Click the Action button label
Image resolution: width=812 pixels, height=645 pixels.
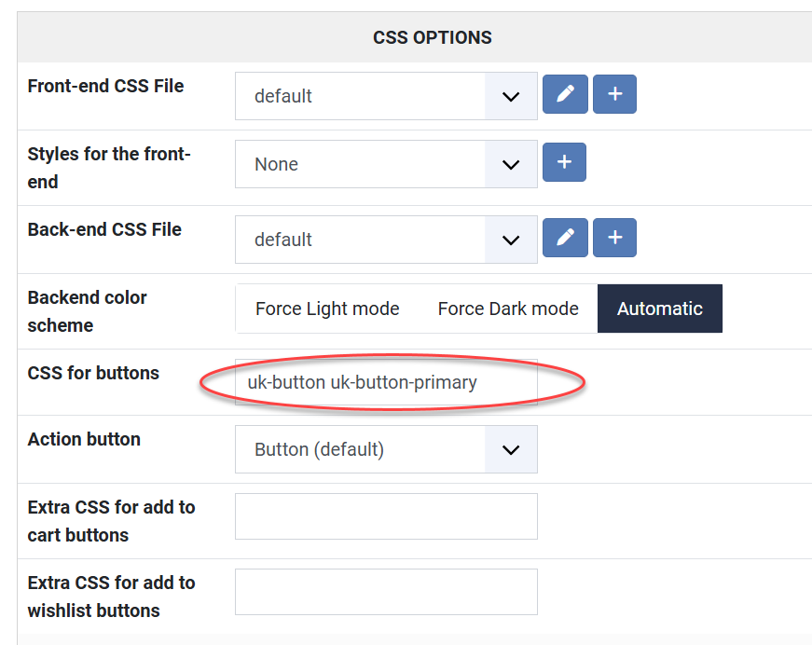point(84,439)
